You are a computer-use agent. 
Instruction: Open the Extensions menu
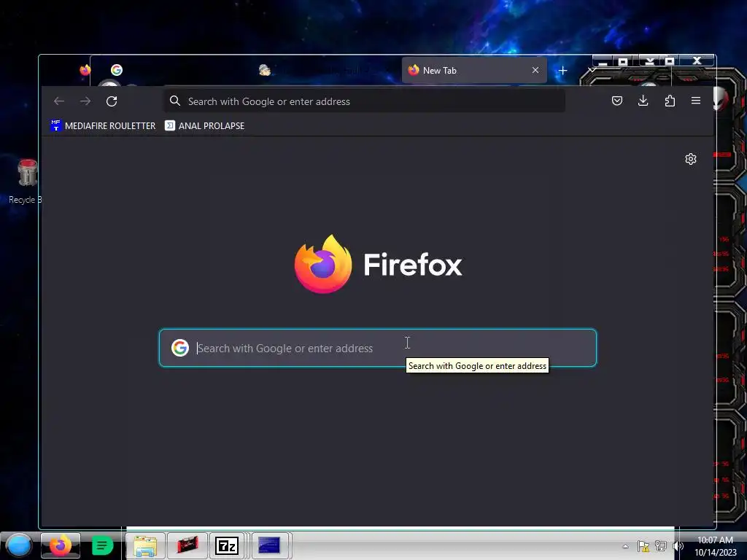pyautogui.click(x=670, y=101)
